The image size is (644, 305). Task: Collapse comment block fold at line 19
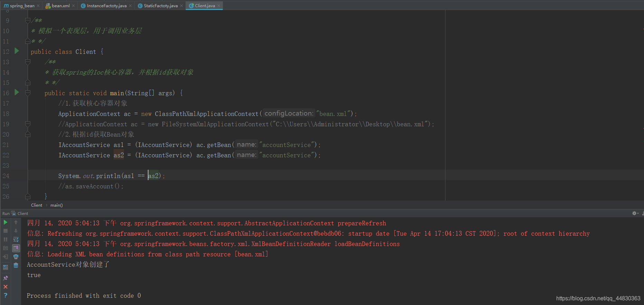[28, 124]
